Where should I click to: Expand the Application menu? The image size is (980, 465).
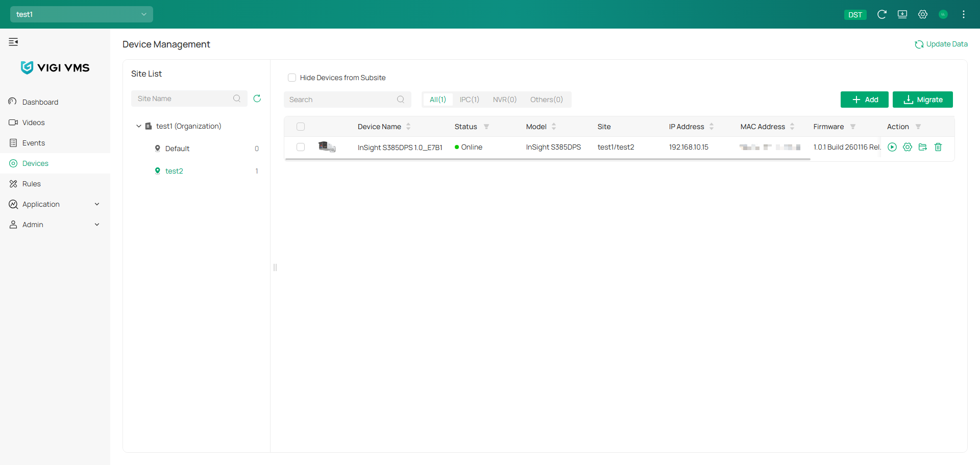pos(55,204)
